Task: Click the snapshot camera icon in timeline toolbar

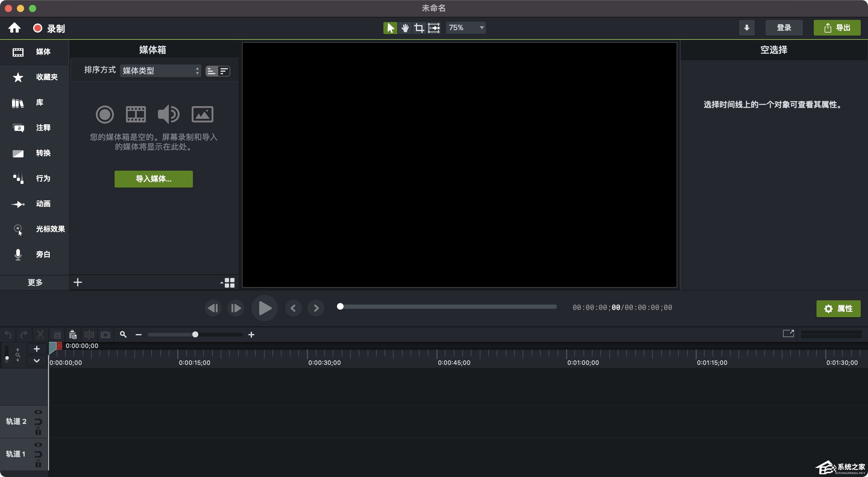Action: (x=105, y=334)
